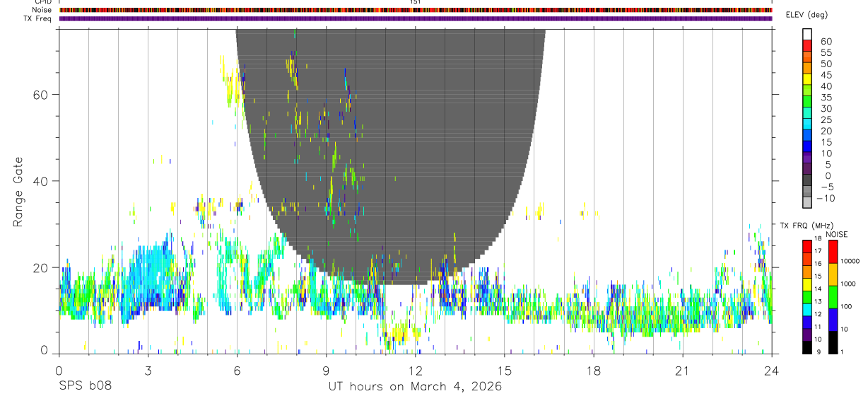This screenshot has height=401, width=868.
Task: Click the '12' tick on the UT hours axis
Action: point(416,371)
